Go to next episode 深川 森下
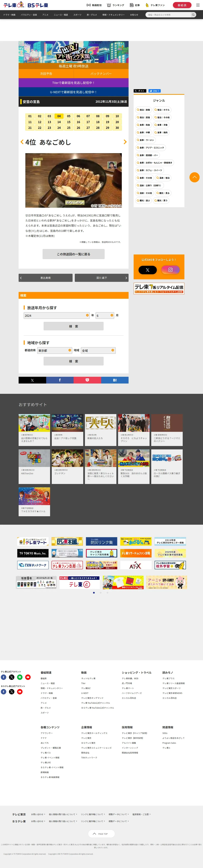The width and height of the screenshot is (203, 868). pos(102,278)
